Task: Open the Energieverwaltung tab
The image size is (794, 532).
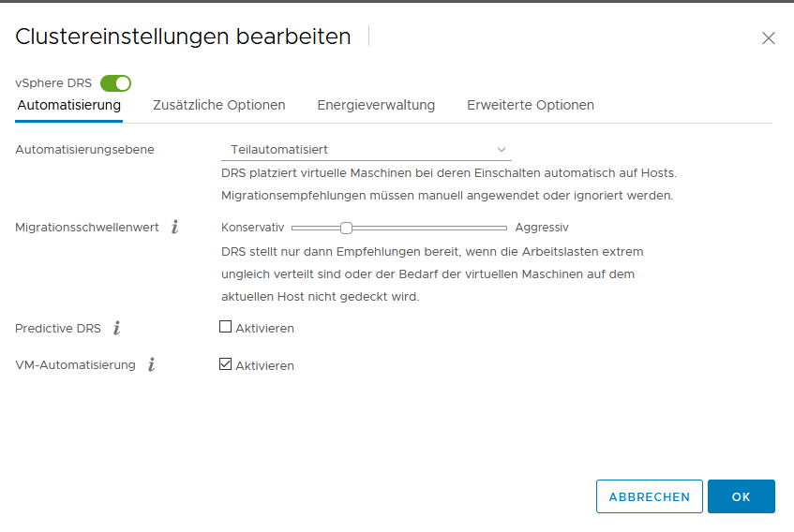Action: [x=376, y=105]
